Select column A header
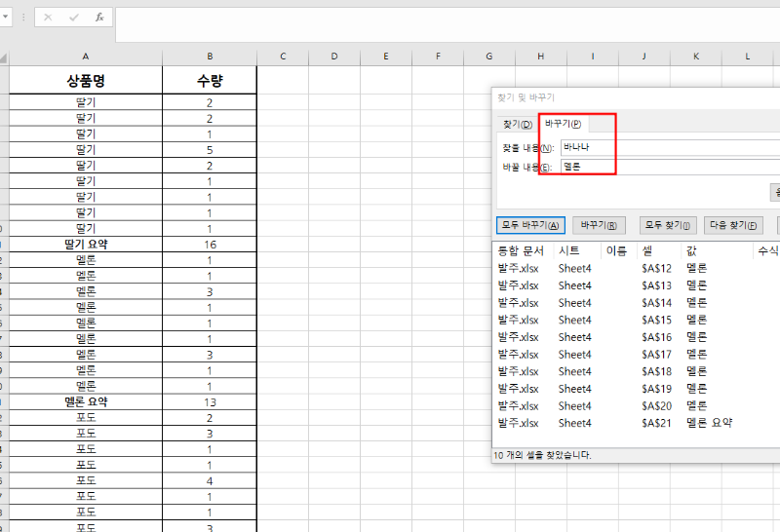Viewport: 780px width, 532px height. pos(86,57)
